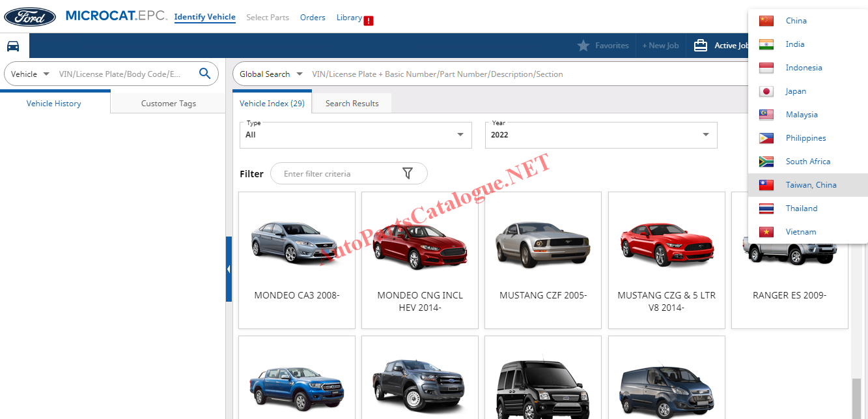Click the Enter filter criteria field
Viewport: 868px width, 419px height.
[x=339, y=174]
